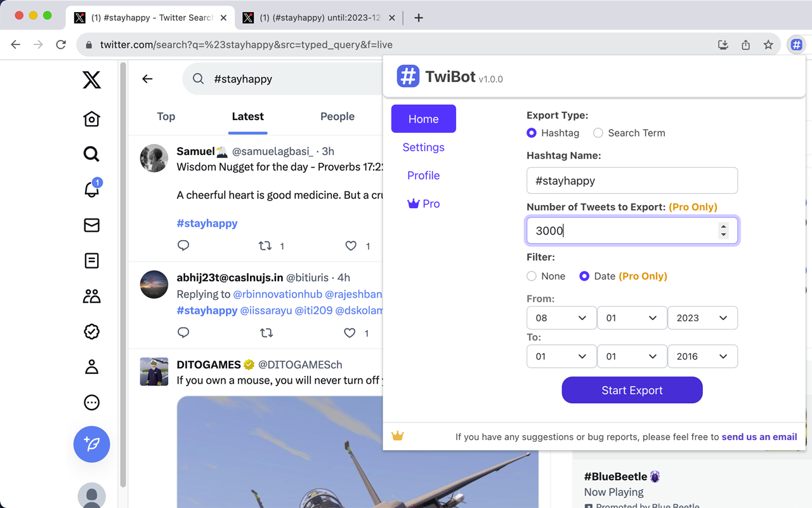Viewport: 812px width, 508px height.
Task: Select the Settings item in TwiBot sidebar
Action: click(423, 147)
